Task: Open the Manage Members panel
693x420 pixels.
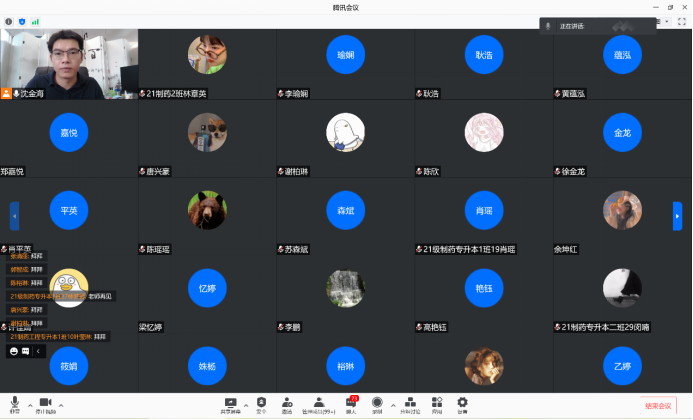Action: tap(318, 402)
